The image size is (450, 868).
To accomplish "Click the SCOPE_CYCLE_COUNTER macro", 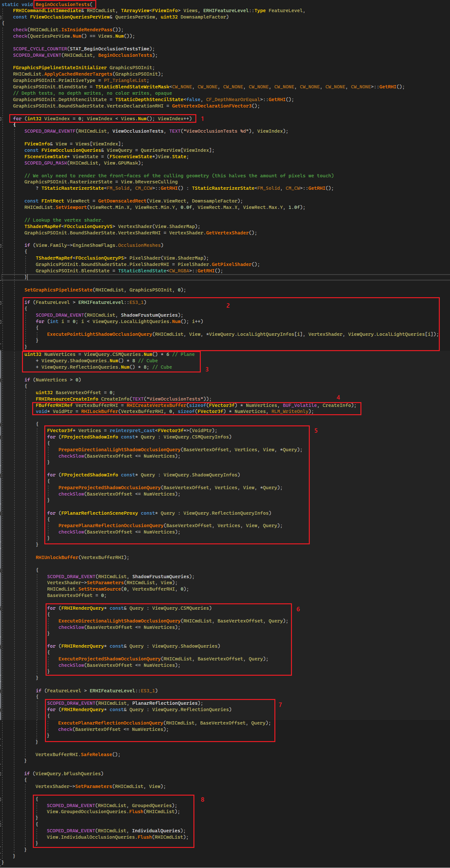I will pyautogui.click(x=40, y=49).
